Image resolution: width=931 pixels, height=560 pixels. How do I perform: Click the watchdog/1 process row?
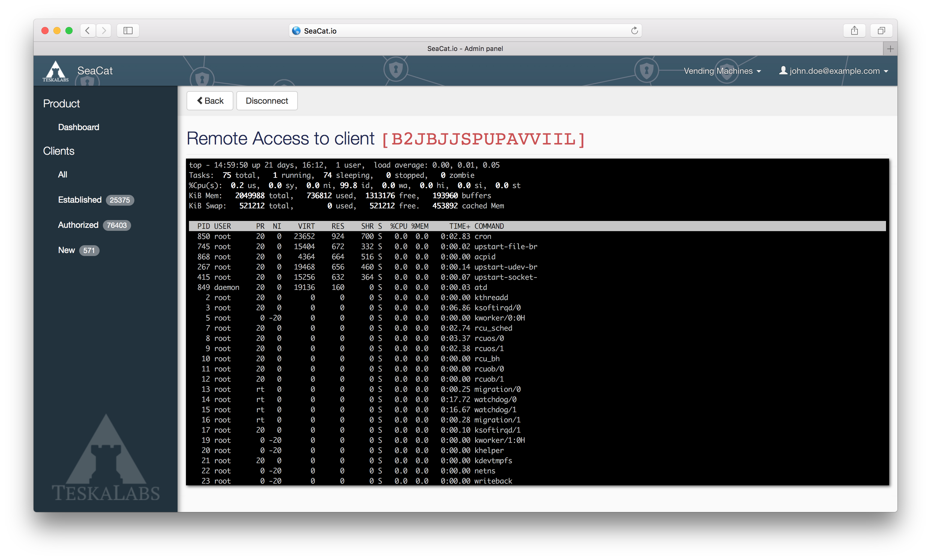[x=537, y=410]
